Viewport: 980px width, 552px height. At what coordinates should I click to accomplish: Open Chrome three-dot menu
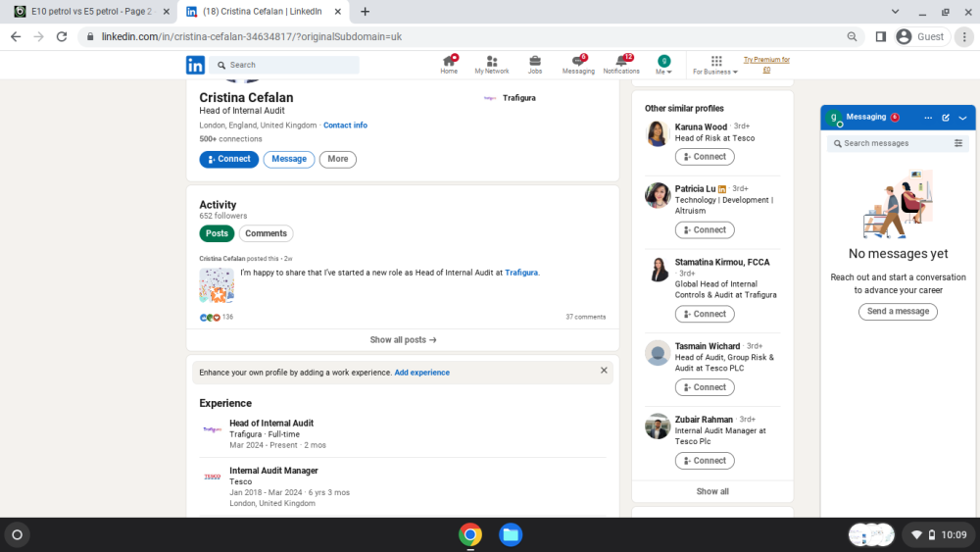[964, 37]
